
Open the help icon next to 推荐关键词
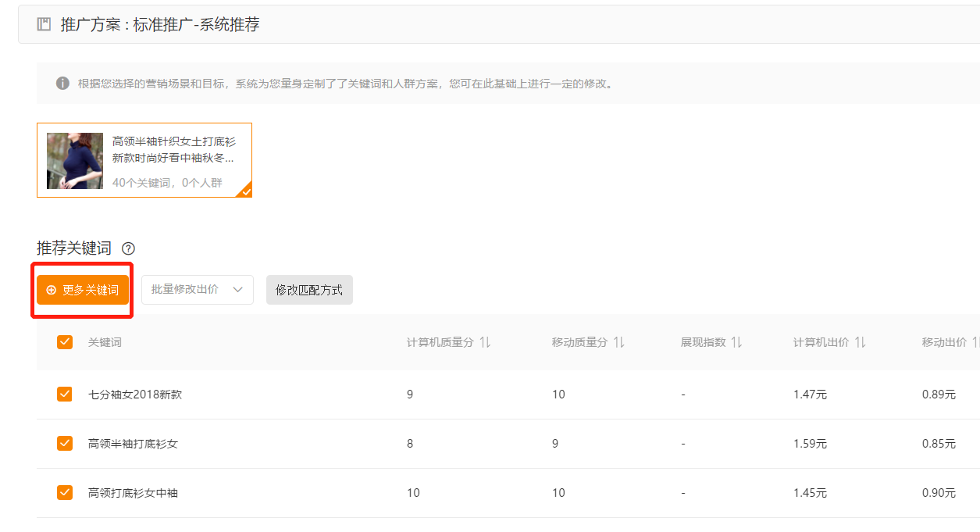129,248
